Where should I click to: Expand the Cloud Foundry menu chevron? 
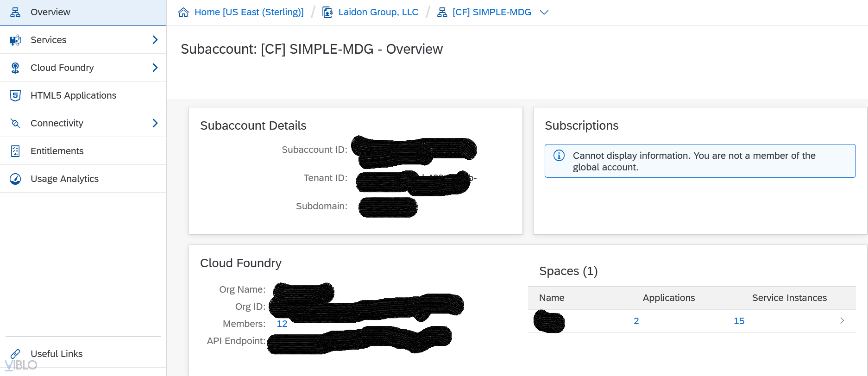tap(155, 68)
